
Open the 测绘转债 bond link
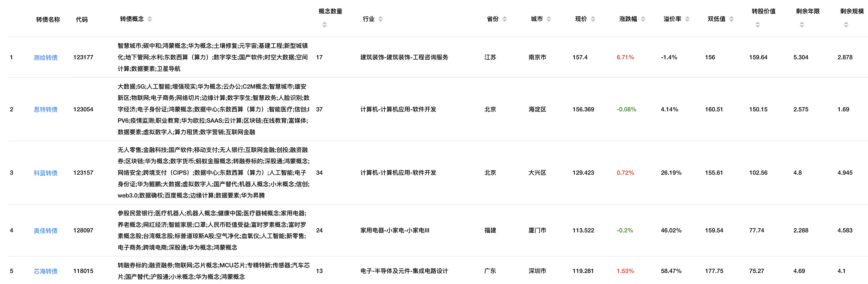[x=46, y=58]
